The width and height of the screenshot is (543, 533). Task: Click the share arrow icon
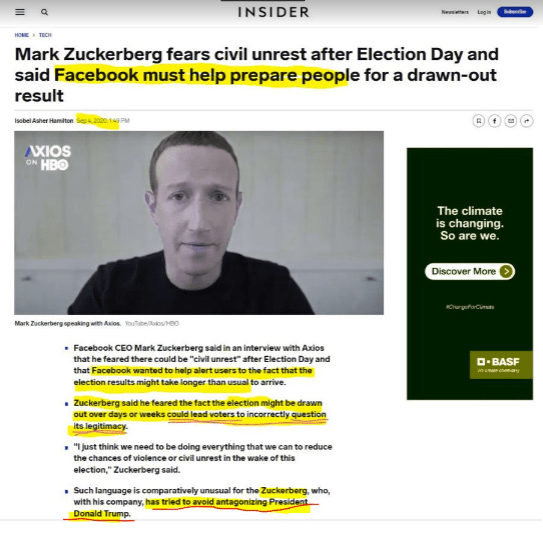[527, 121]
